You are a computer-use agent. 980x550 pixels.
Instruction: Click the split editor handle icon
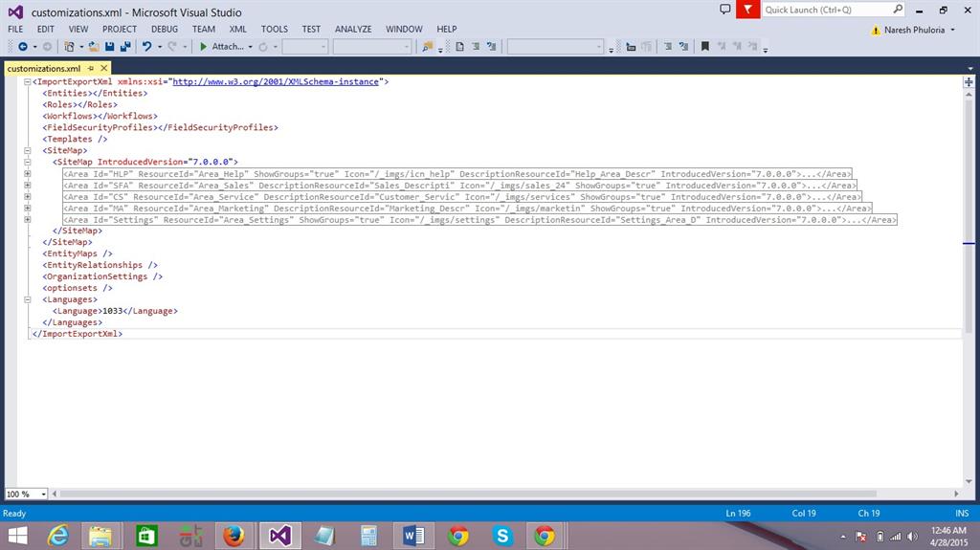pos(969,82)
